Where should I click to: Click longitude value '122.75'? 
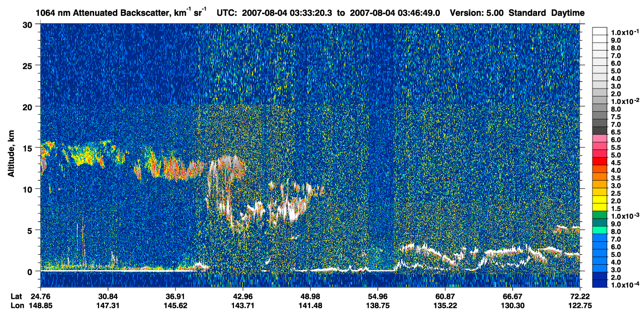(580, 305)
